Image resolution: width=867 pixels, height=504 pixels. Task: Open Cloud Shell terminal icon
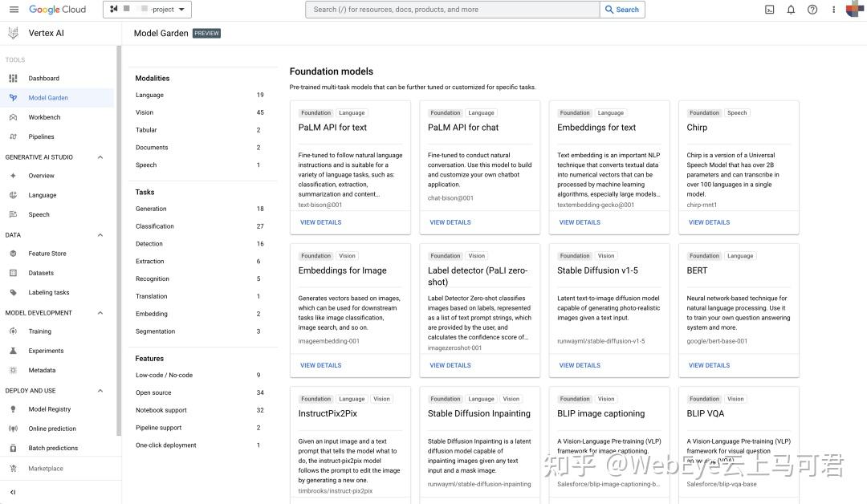pos(769,9)
